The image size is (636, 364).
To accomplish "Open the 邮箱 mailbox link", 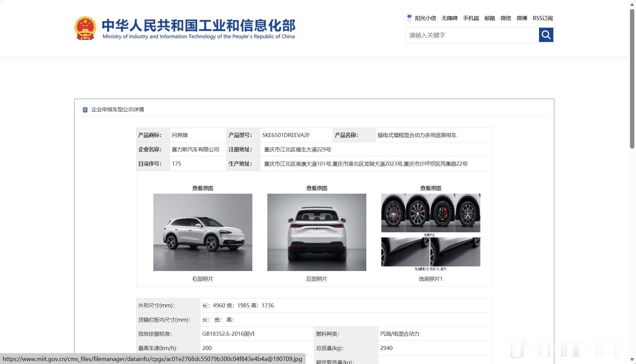I will (490, 18).
